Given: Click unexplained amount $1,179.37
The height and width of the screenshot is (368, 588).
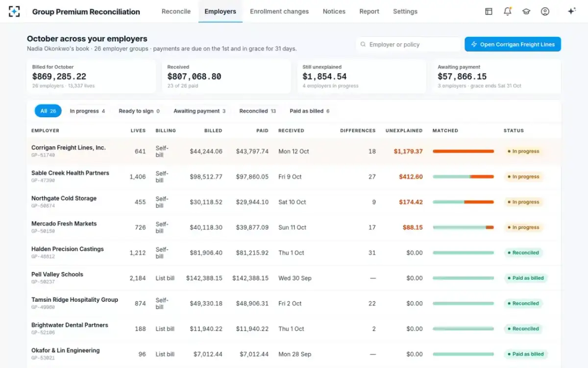Looking at the screenshot, I should point(408,151).
